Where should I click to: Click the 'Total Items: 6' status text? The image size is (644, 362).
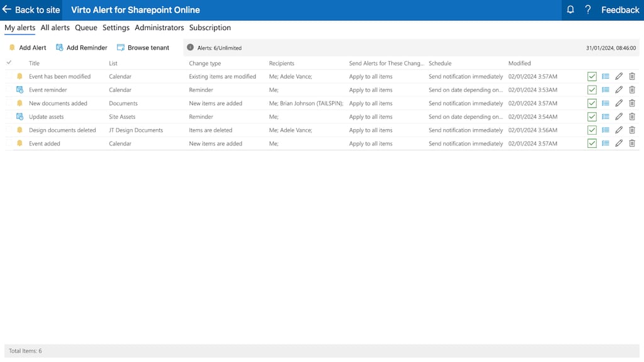click(25, 351)
